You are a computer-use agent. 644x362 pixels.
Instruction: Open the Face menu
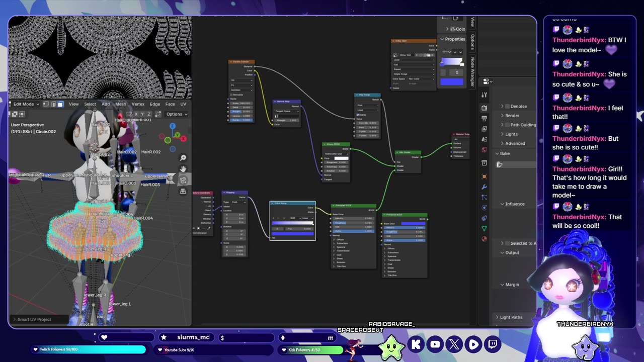(170, 104)
